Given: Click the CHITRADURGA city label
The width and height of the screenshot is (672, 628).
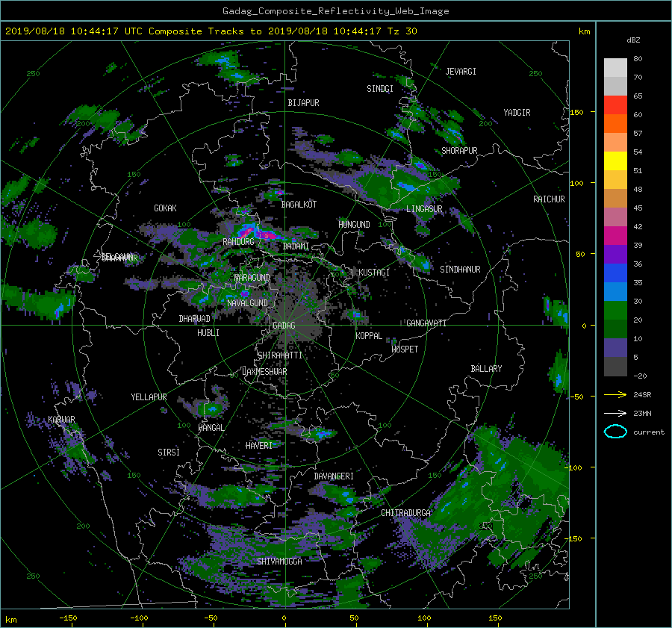Looking at the screenshot, I should pyautogui.click(x=405, y=513).
